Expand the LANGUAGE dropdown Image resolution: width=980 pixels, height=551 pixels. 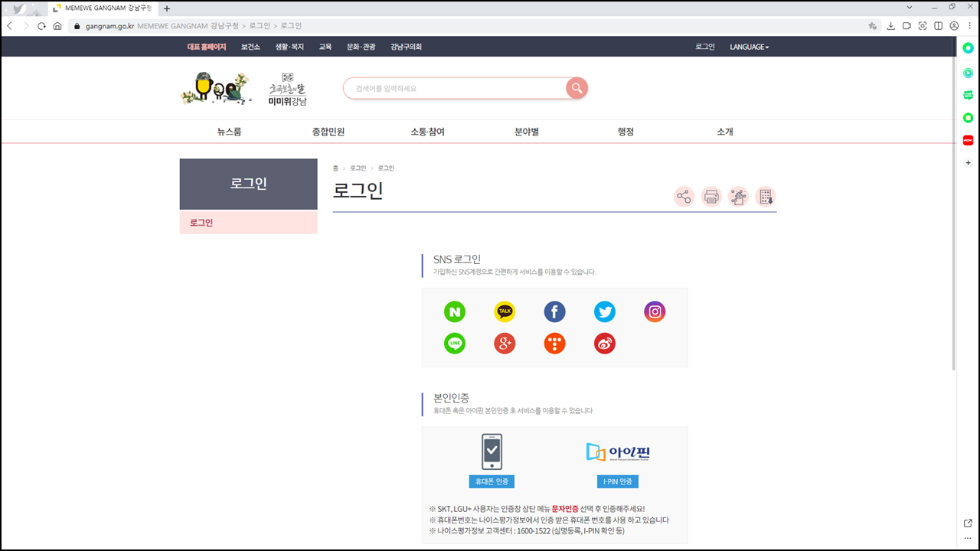tap(750, 47)
